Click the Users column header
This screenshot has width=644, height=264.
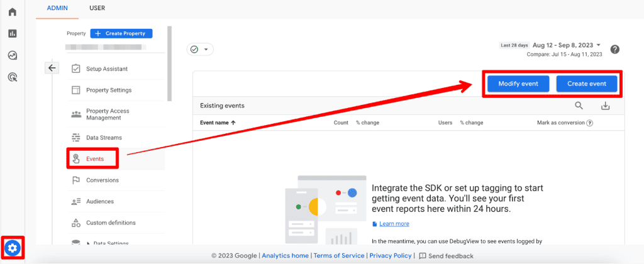(x=445, y=123)
